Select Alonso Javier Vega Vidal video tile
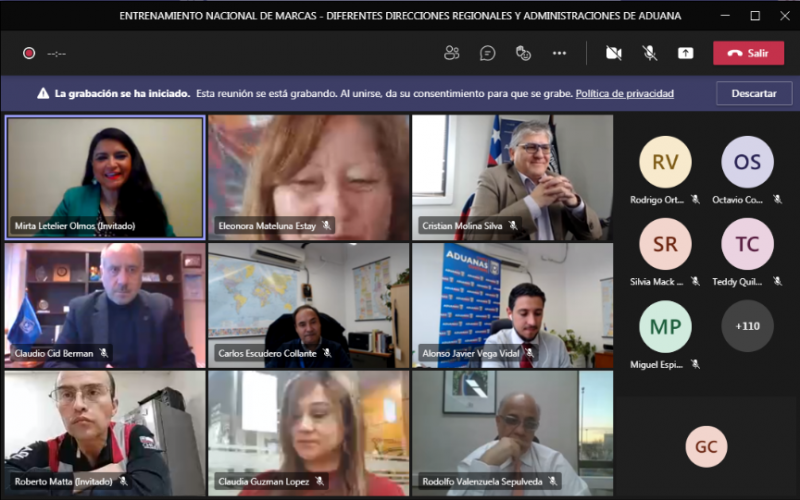The height and width of the screenshot is (500, 800). pos(512,305)
